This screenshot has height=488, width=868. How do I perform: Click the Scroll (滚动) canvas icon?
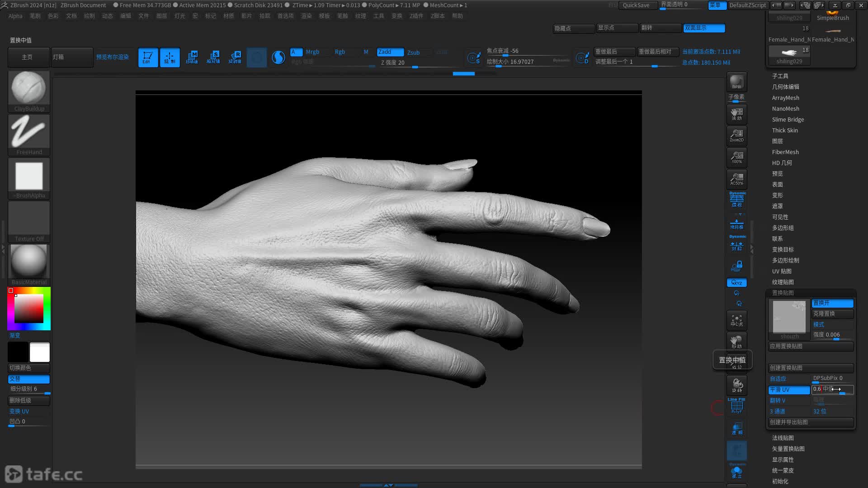point(736,114)
